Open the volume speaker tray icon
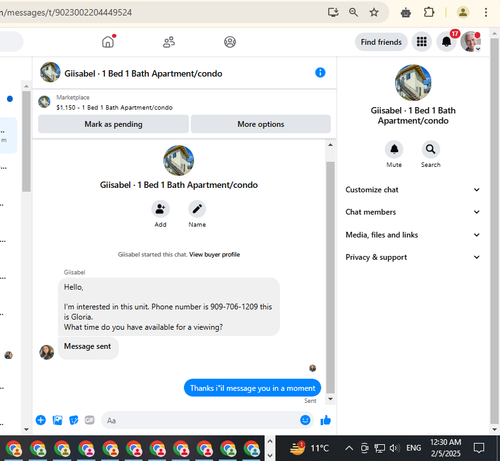Screen dimensions: 500x461 tap(394, 448)
